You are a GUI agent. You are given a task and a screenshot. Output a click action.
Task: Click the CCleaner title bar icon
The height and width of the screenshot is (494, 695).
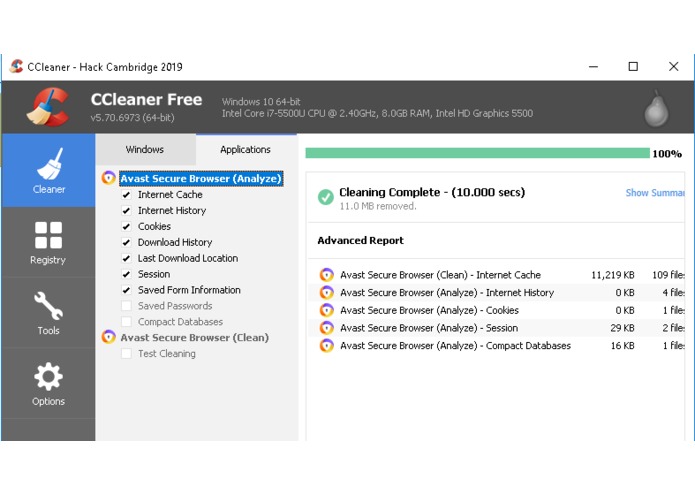click(16, 66)
